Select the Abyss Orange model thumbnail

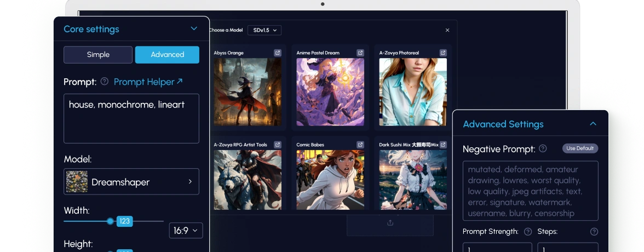[x=248, y=91]
